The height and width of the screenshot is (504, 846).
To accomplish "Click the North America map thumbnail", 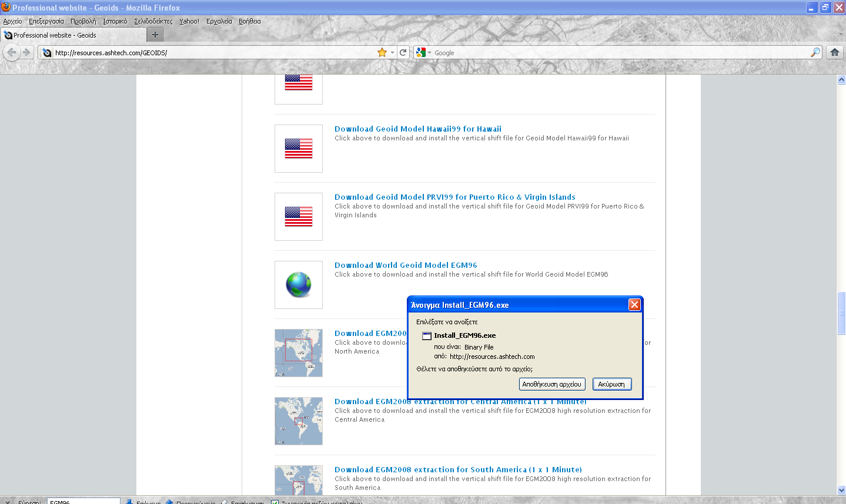I will (299, 353).
